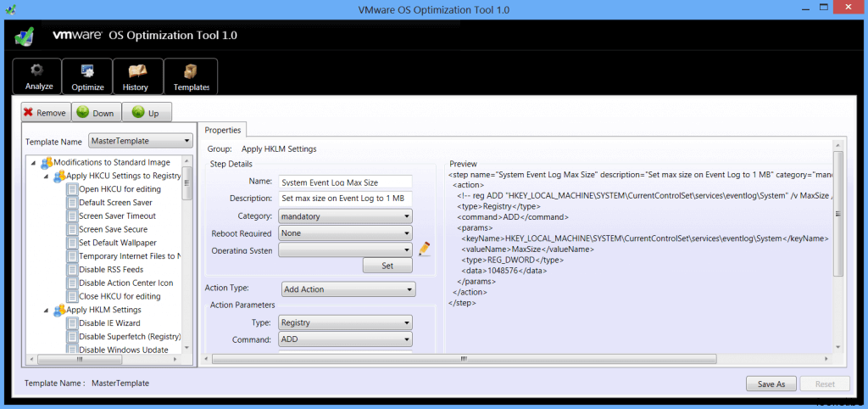Viewport: 868px width, 409px height.
Task: Click the Remove button with red X
Action: pyautogui.click(x=46, y=113)
